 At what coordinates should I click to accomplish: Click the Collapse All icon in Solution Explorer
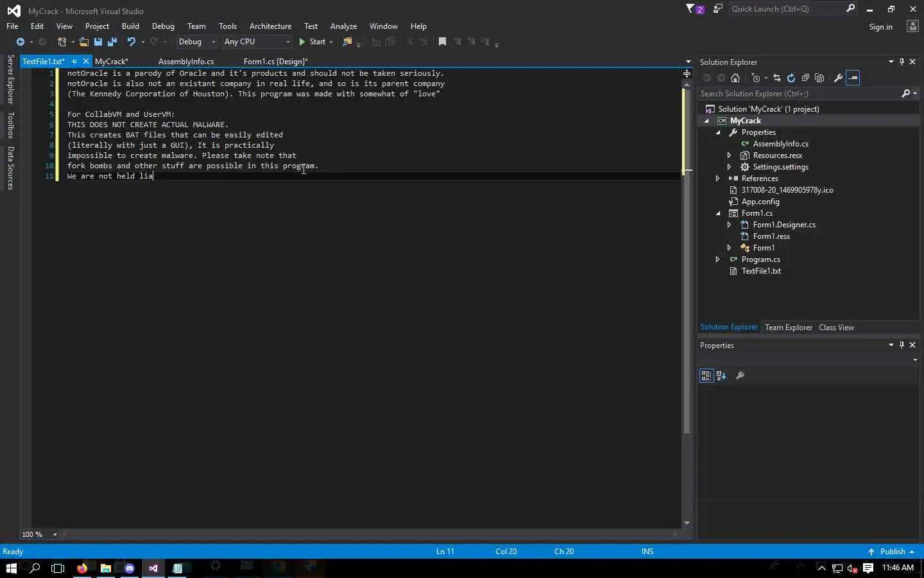coord(805,78)
